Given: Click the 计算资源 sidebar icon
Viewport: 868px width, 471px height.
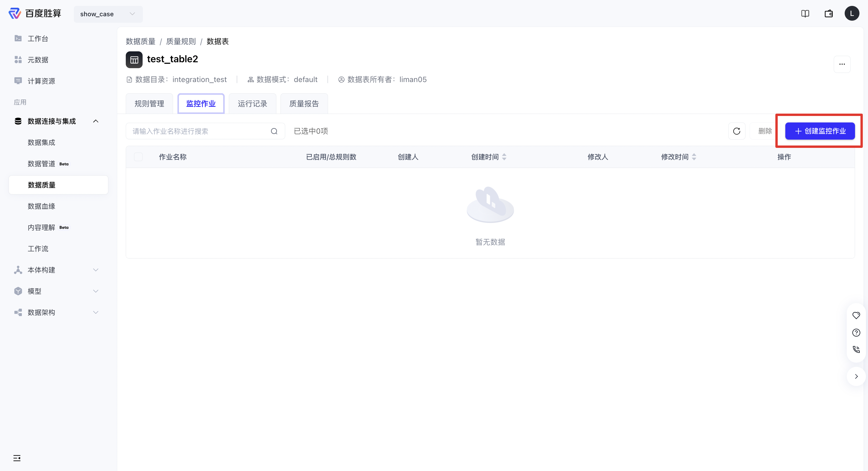Looking at the screenshot, I should point(18,81).
